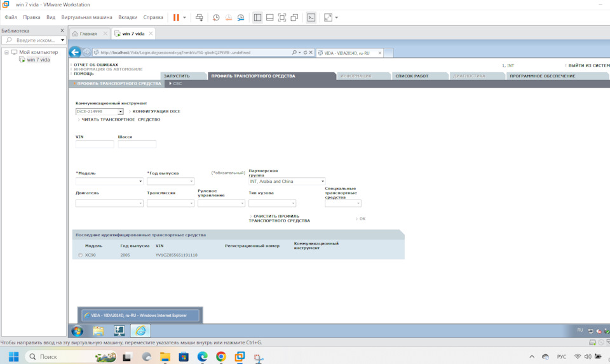
Task: Select the XC90 vehicle radio button
Action: pos(80,255)
